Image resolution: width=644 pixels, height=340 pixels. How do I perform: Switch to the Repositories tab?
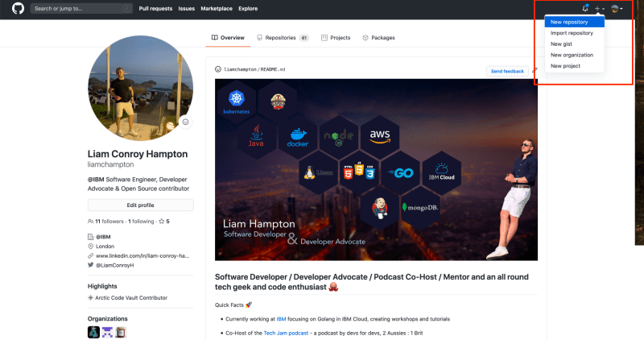click(283, 37)
